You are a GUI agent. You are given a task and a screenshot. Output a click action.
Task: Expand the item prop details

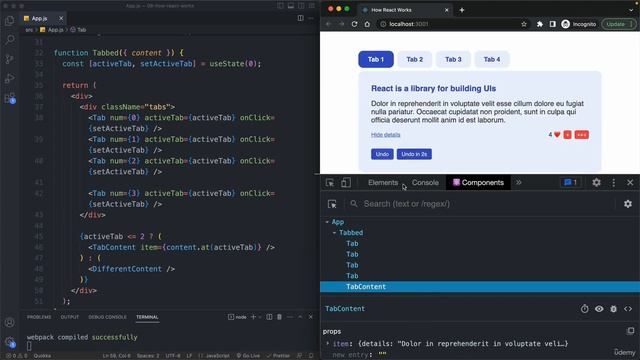(327, 344)
